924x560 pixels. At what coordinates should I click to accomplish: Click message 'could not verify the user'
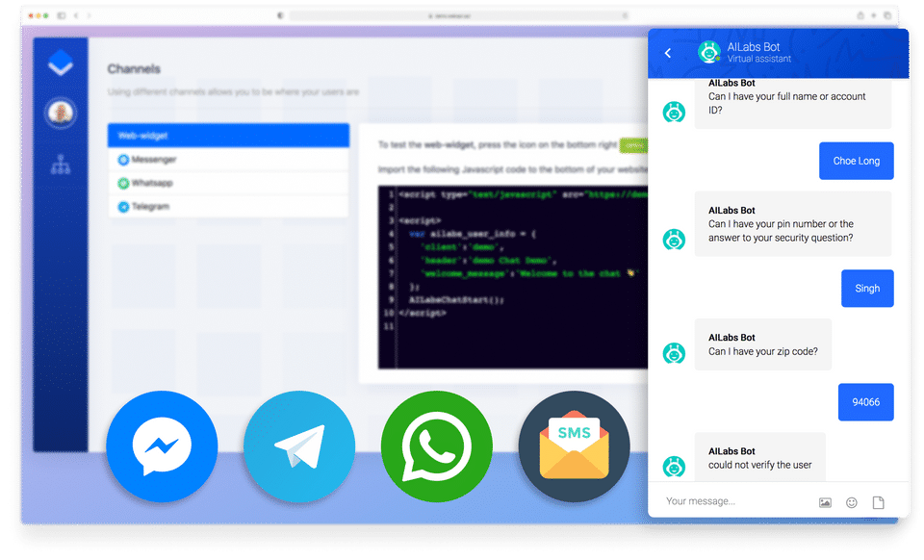[760, 458]
